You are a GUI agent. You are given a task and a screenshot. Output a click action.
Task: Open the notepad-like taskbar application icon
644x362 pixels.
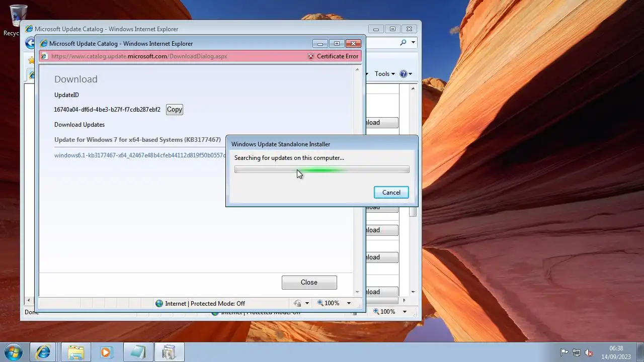pyautogui.click(x=137, y=352)
